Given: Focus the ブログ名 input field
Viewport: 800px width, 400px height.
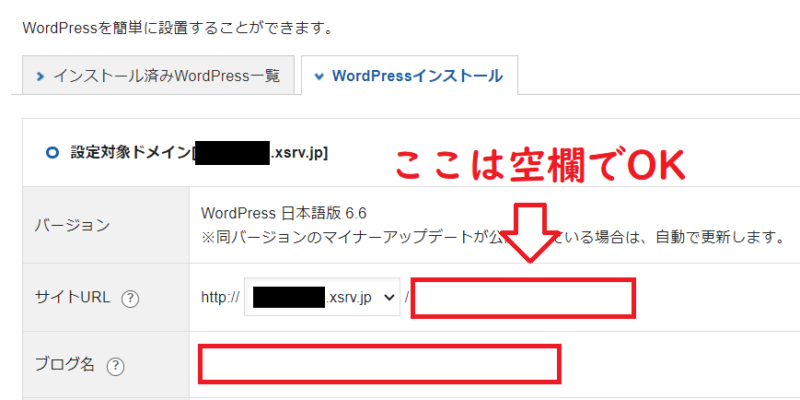Looking at the screenshot, I should [x=380, y=364].
